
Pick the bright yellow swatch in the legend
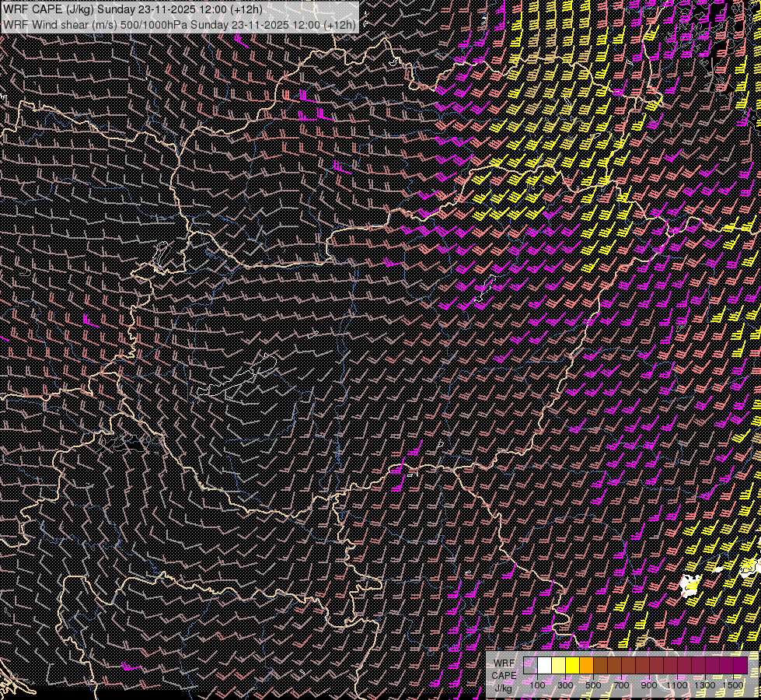pos(572,666)
